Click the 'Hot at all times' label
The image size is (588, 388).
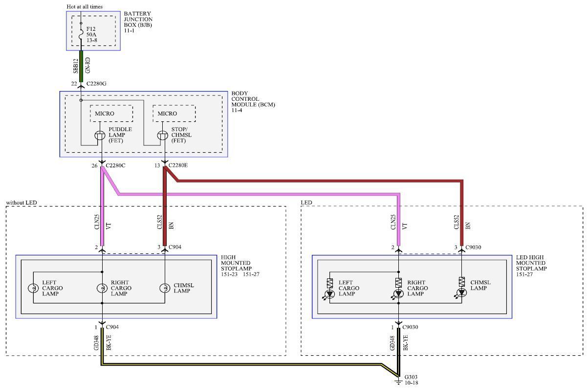point(84,7)
